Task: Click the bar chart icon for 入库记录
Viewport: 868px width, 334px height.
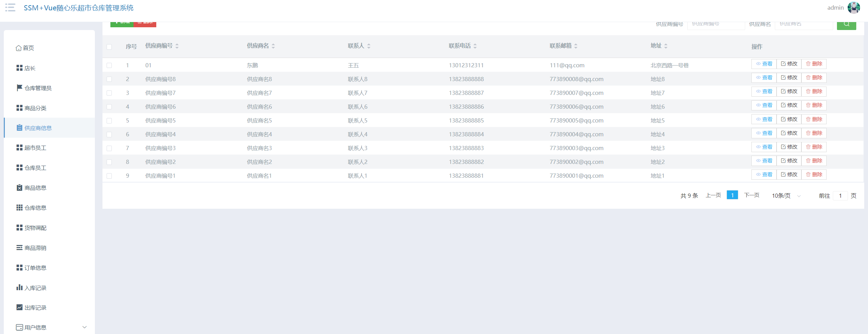Action: [19, 287]
